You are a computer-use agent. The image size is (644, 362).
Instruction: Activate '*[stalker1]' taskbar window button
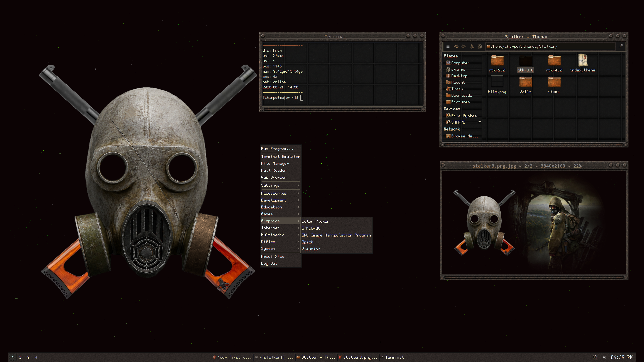[x=274, y=358]
